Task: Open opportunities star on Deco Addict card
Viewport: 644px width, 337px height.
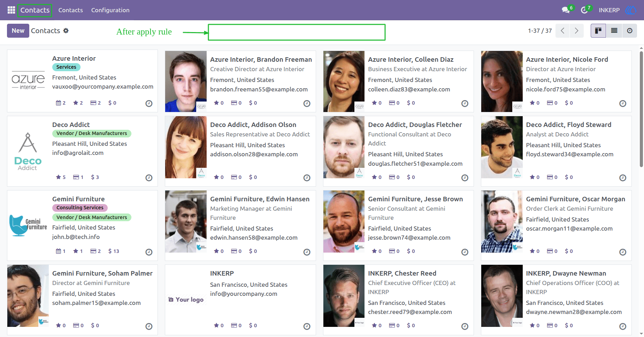Action: 59,177
